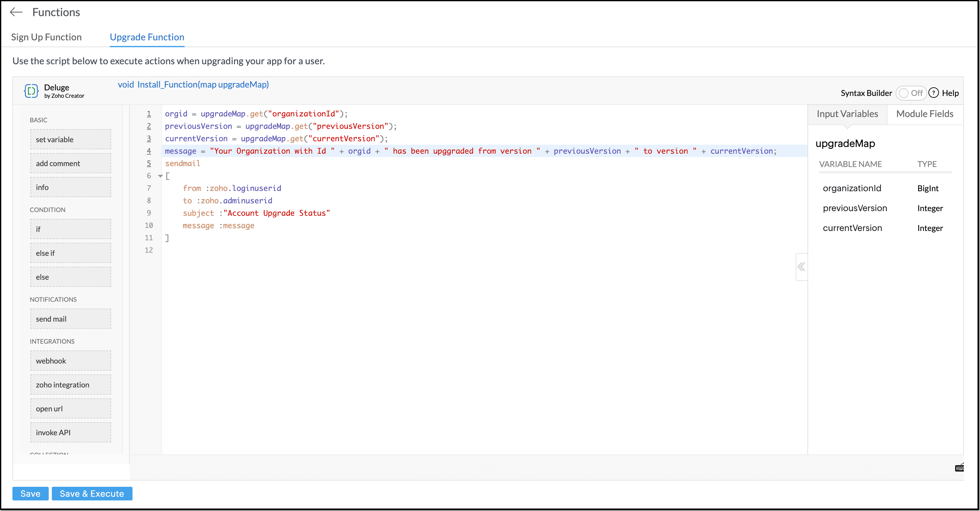Screen dimensions: 980x511
Task: Click the Save button
Action: 30,494
